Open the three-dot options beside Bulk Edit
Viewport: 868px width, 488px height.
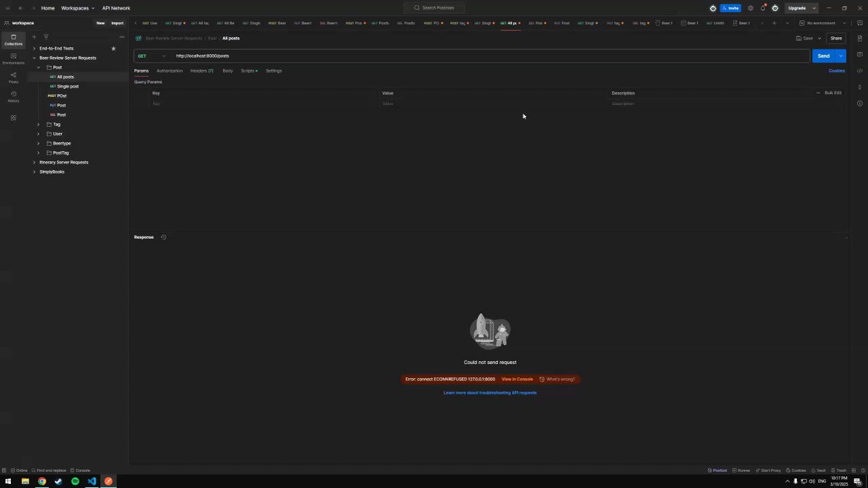point(818,93)
